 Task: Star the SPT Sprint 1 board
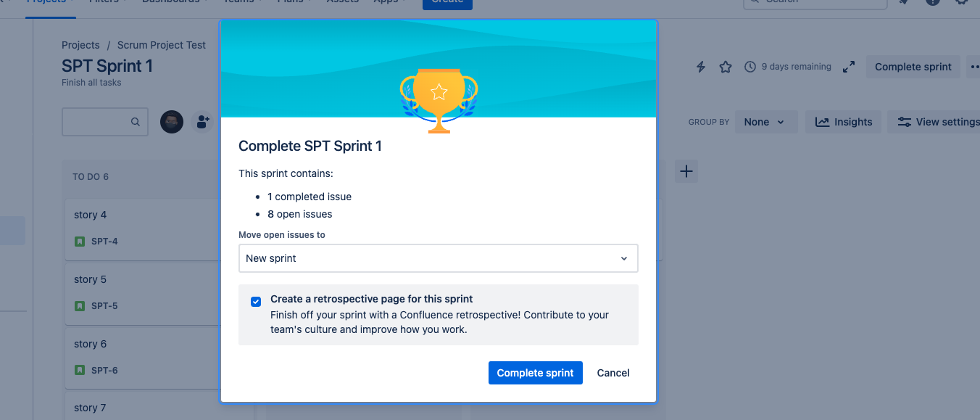tap(726, 66)
